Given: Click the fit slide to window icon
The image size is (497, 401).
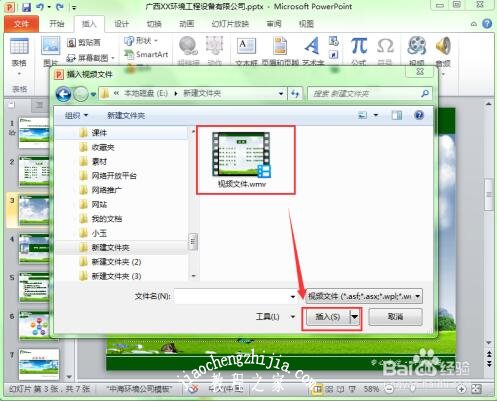Looking at the screenshot, I should coord(477,389).
